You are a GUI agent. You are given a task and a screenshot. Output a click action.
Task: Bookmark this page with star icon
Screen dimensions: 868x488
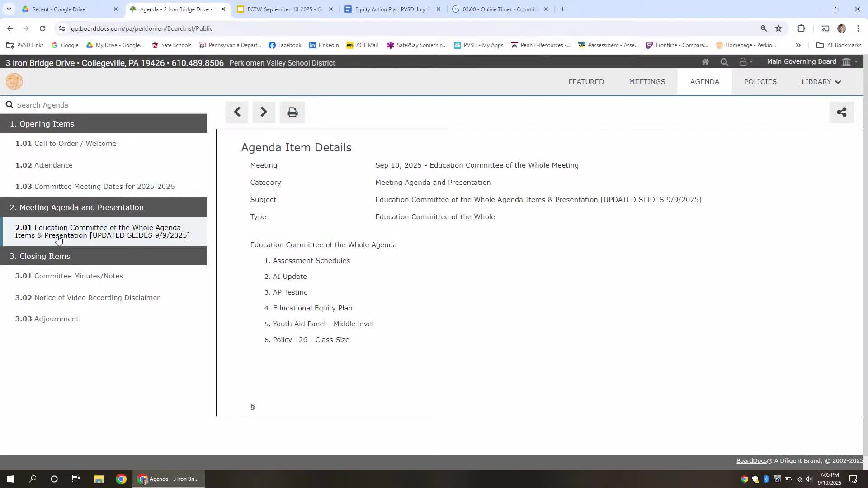coord(778,28)
